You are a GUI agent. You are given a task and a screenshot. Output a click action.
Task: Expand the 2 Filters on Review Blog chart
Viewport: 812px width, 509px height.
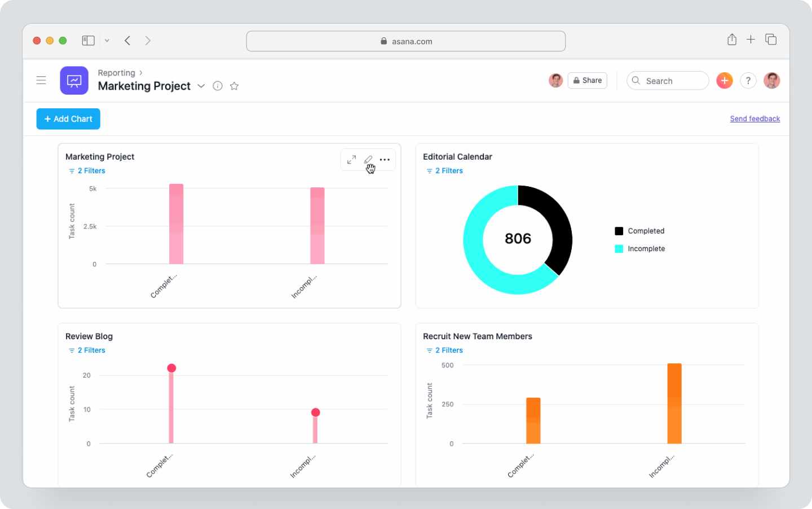(x=87, y=350)
